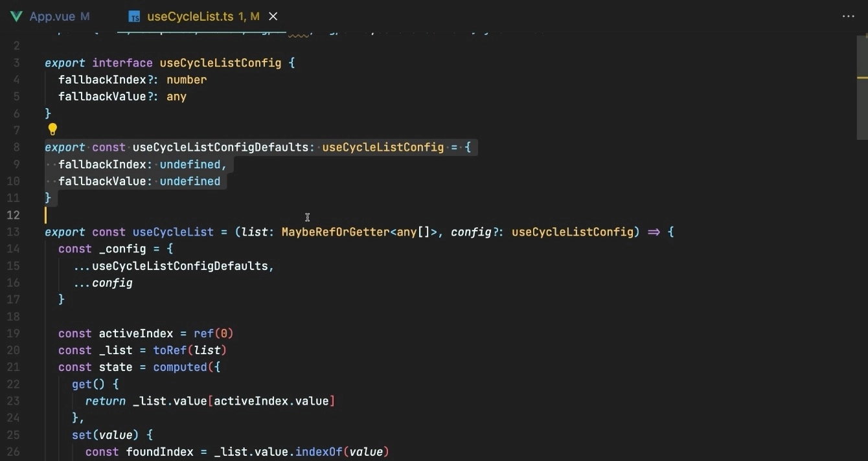Viewport: 868px width, 461px height.
Task: Click the TypeScript icon on useCycleList.ts tab
Action: (x=133, y=16)
